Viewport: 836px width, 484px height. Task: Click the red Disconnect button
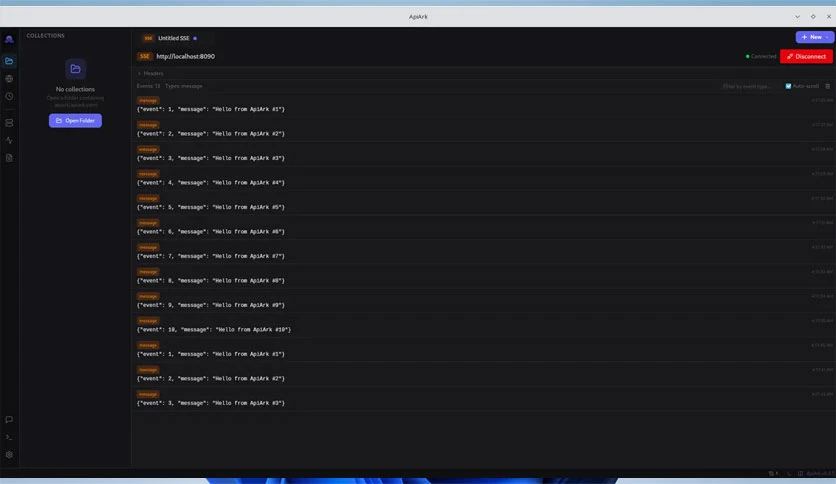[806, 56]
